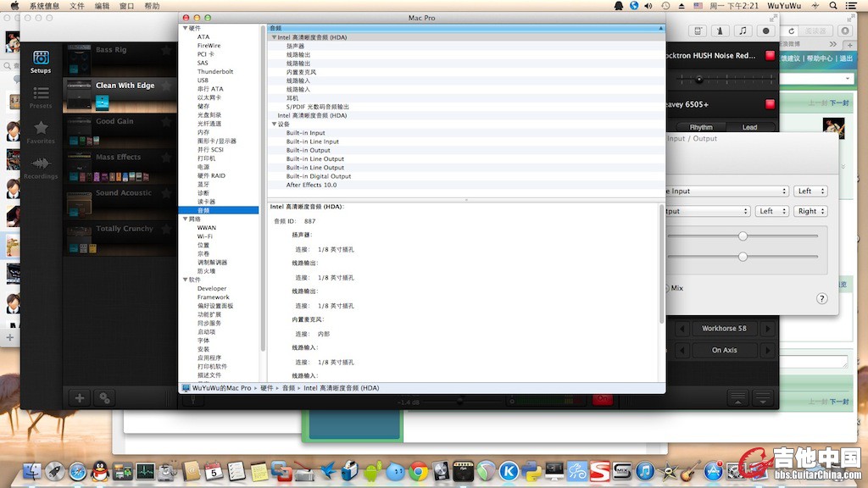
Task: Open Recordings in the amp app sidebar
Action: (x=41, y=168)
